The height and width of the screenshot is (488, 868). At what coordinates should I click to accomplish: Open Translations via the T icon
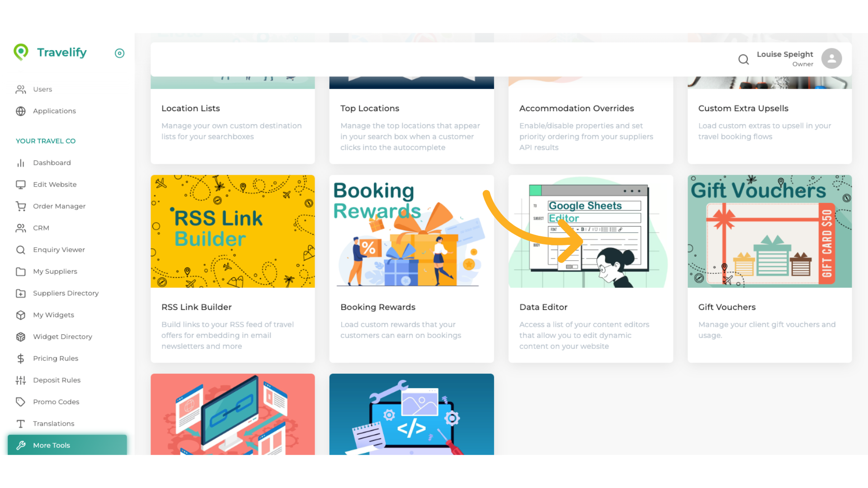[x=21, y=423]
